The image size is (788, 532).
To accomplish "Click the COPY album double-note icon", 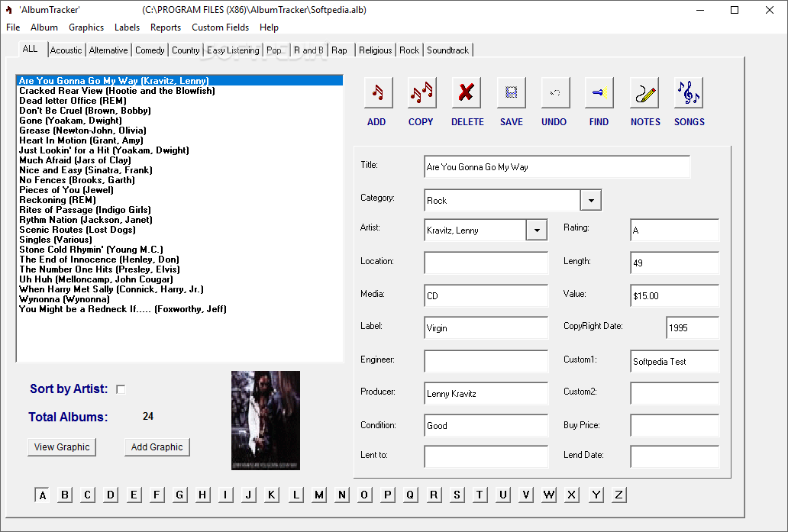I will pyautogui.click(x=421, y=92).
